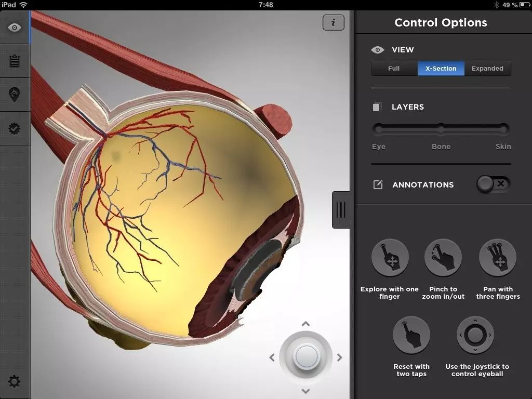Open the settings gear icon
Screen dimensions: 532x399
pyautogui.click(x=14, y=382)
